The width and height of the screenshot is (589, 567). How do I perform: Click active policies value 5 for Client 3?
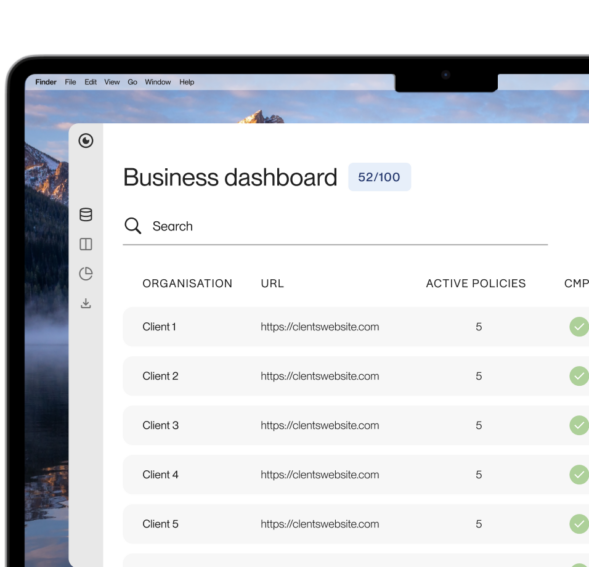pyautogui.click(x=479, y=425)
